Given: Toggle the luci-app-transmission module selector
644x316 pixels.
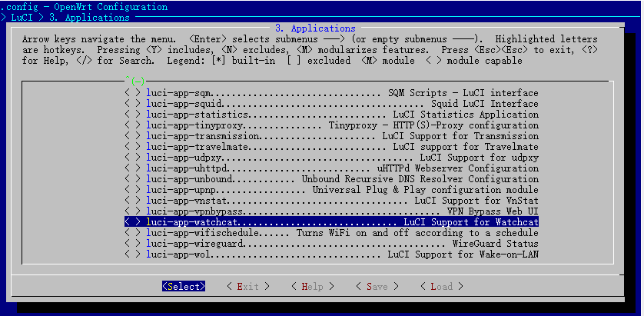Looking at the screenshot, I should (x=133, y=135).
